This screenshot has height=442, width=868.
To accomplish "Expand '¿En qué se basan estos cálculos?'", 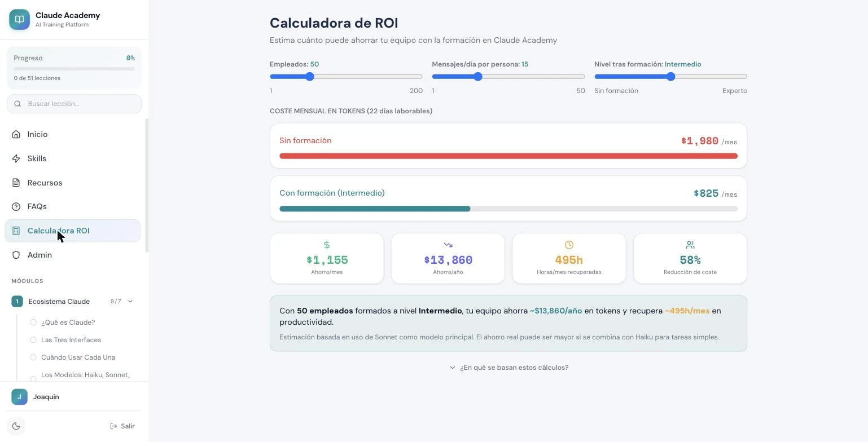I will [x=508, y=368].
